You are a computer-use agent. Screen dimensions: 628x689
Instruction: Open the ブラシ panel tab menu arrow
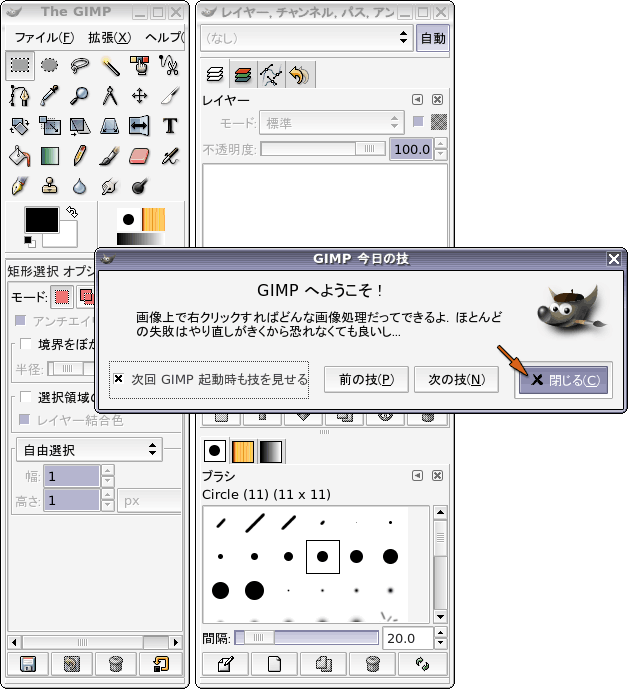[417, 476]
